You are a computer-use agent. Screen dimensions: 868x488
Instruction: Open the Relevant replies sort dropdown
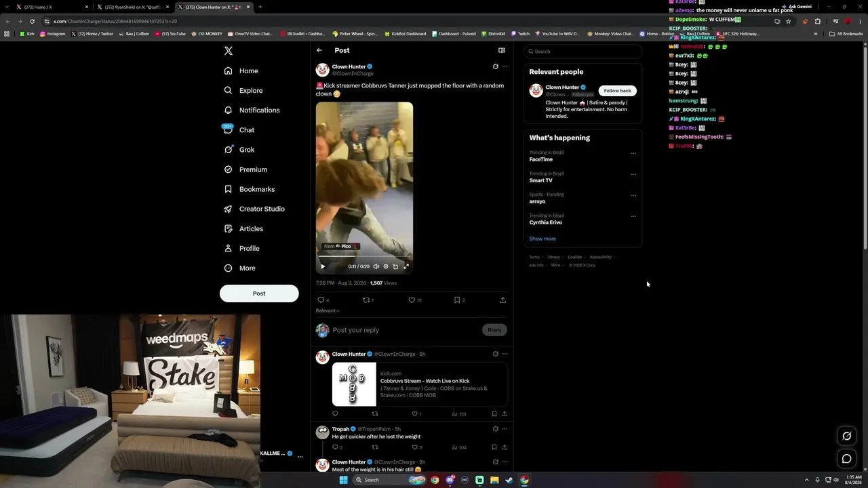pos(328,310)
